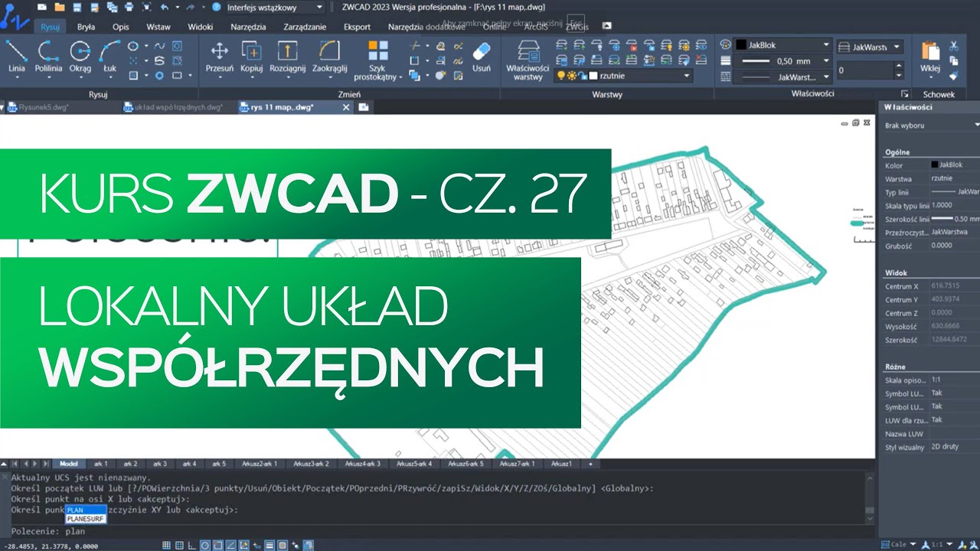
Task: Toggle polar tracking circle icon in status bar
Action: click(206, 546)
